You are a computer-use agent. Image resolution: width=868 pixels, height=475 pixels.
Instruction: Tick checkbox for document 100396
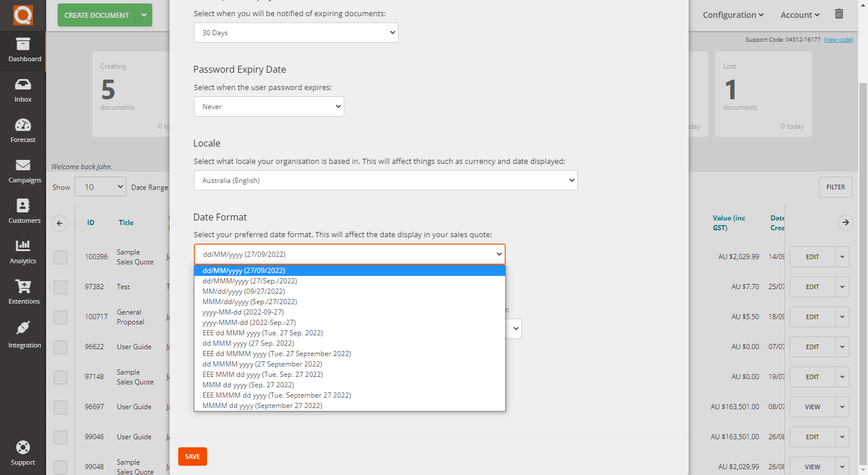point(61,257)
